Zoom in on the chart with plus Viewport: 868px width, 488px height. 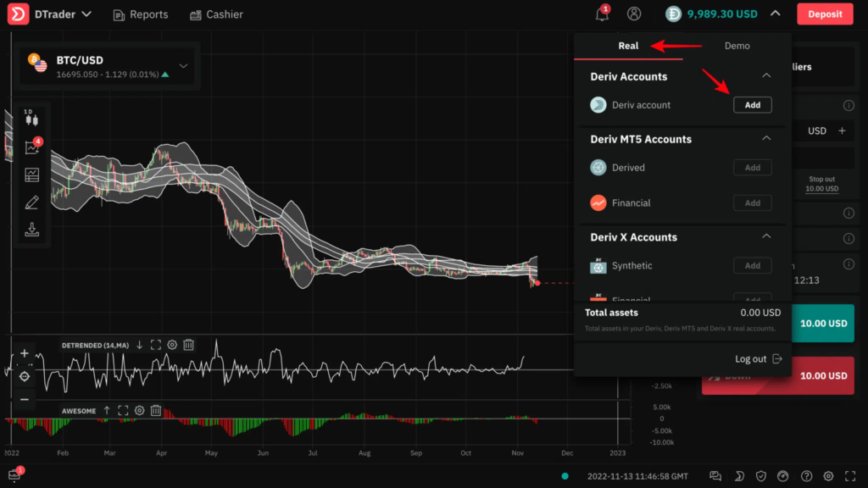25,353
